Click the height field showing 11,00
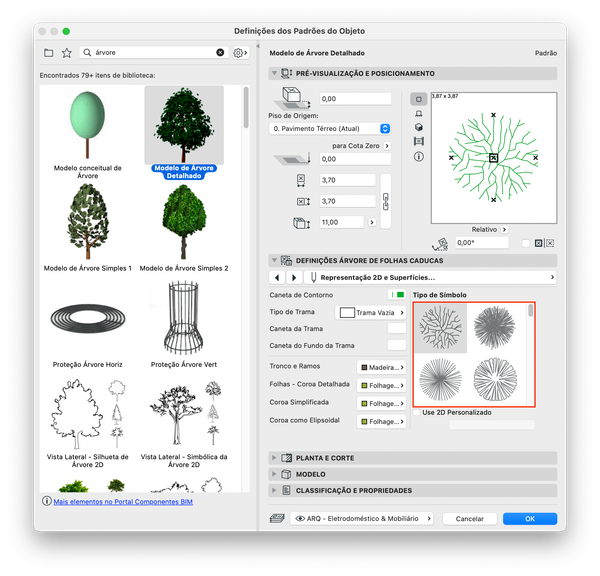 pyautogui.click(x=341, y=222)
